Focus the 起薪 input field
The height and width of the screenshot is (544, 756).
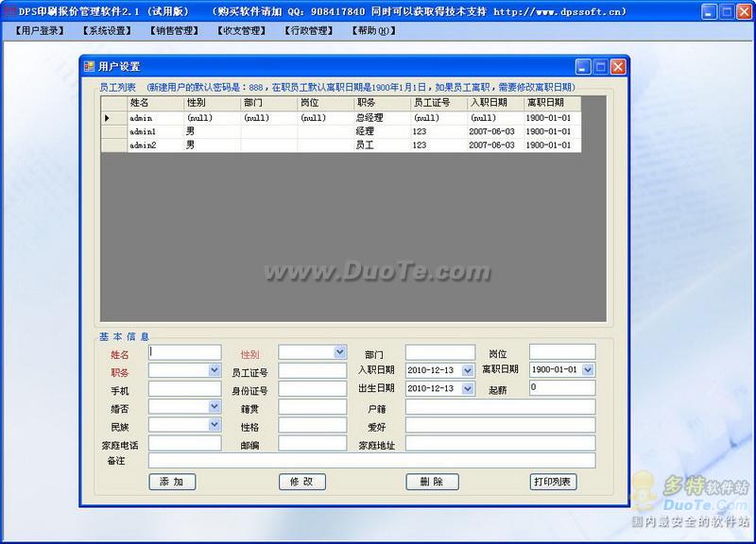[x=562, y=388]
